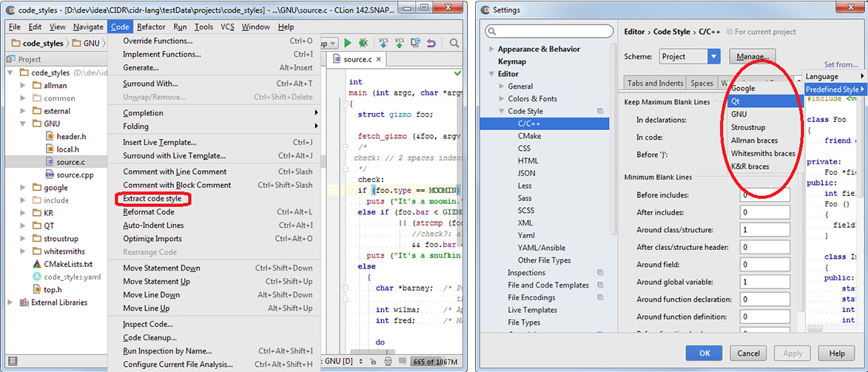
Task: Click the green inspection checkmark in editor
Action: click(x=457, y=72)
